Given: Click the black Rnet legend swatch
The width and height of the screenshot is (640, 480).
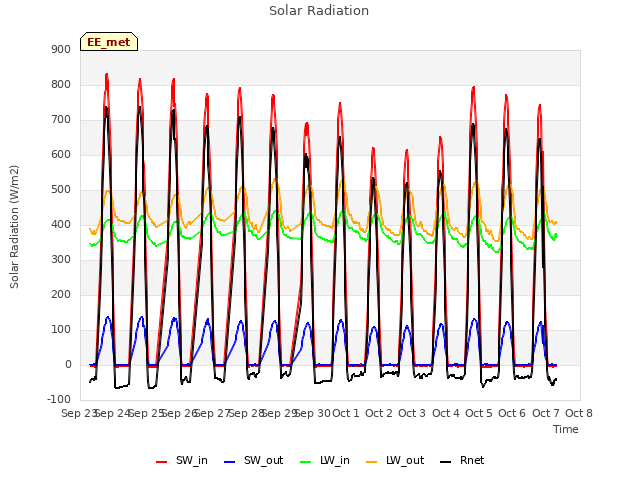Looking at the screenshot, I should pos(446,462).
